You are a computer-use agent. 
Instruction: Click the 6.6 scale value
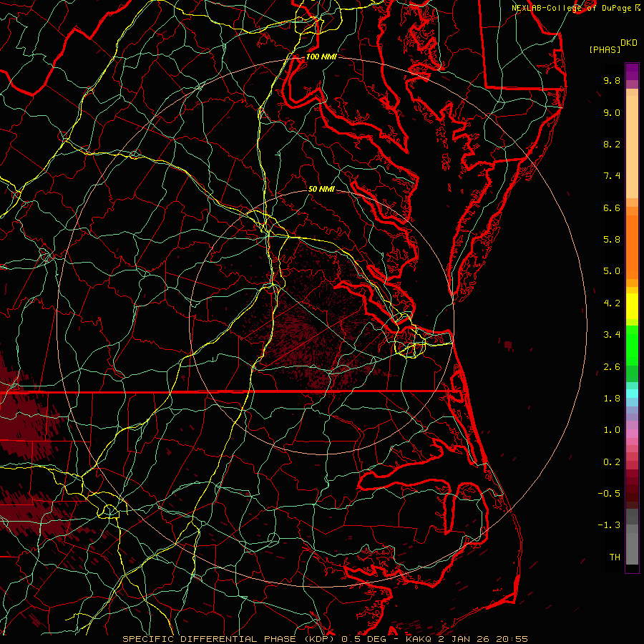pyautogui.click(x=612, y=208)
